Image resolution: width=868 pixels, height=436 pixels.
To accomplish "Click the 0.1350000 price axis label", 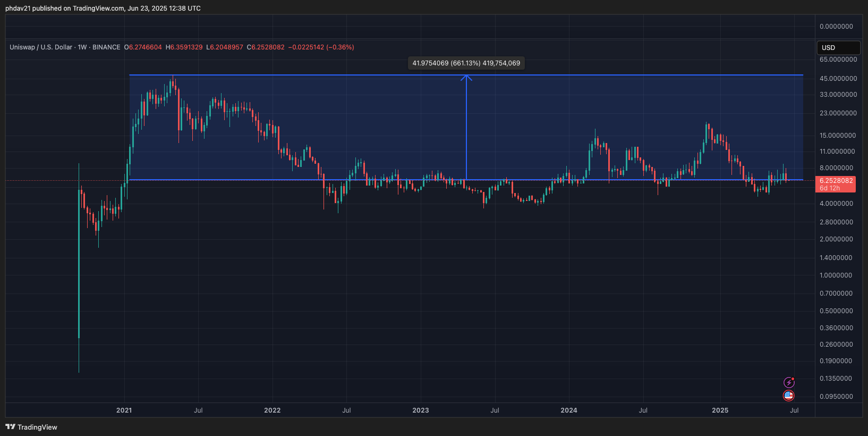I will pyautogui.click(x=837, y=379).
